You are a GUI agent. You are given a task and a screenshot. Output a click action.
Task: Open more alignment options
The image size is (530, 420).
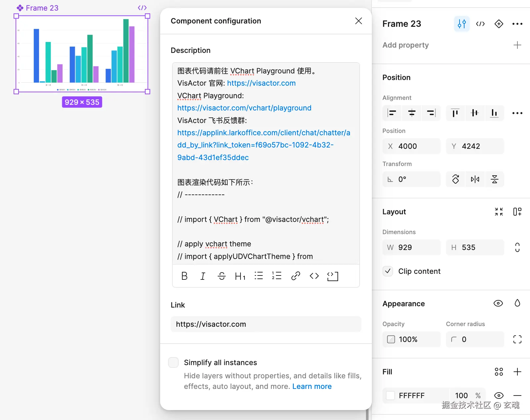tap(517, 113)
